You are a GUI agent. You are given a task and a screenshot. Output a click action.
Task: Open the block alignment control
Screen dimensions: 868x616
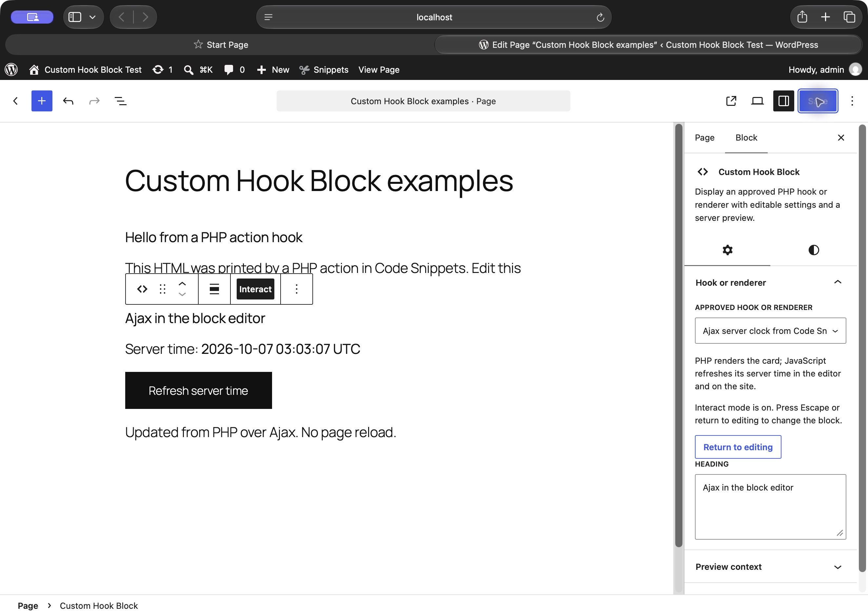pyautogui.click(x=214, y=289)
